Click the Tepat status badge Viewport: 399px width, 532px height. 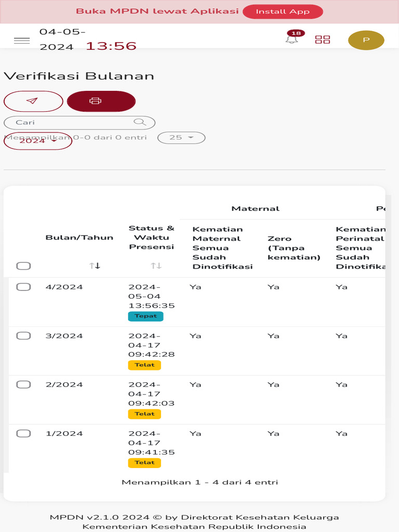145,316
